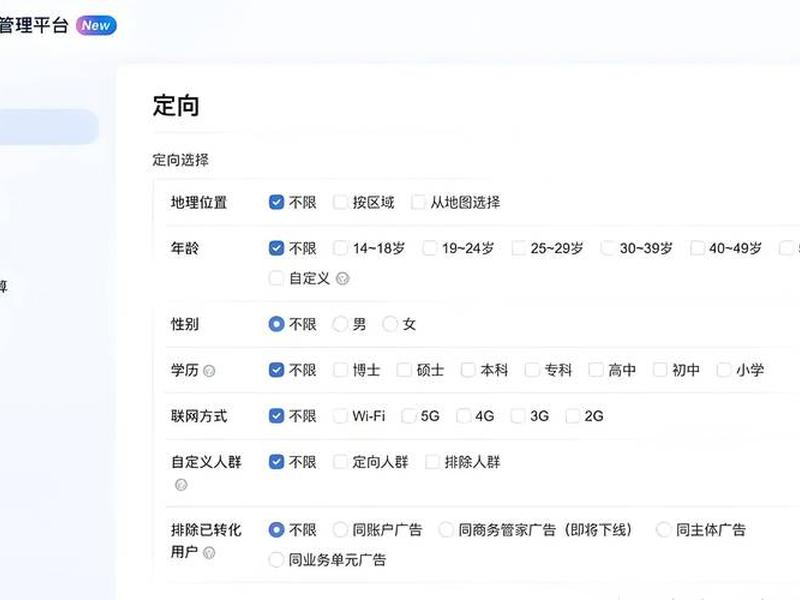Choose the 男 gender radio button
Image resolution: width=800 pixels, height=600 pixels.
(x=340, y=324)
